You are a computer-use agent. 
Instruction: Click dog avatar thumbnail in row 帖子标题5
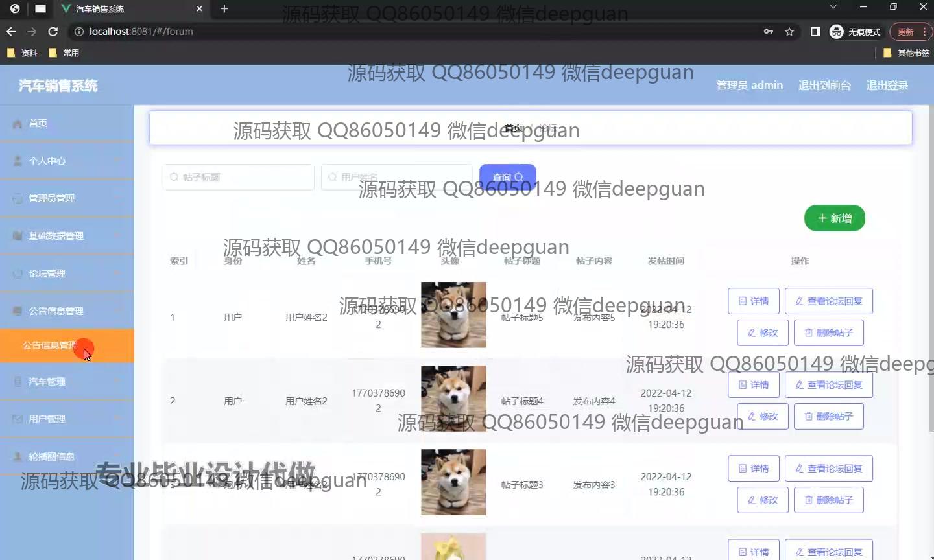(453, 315)
